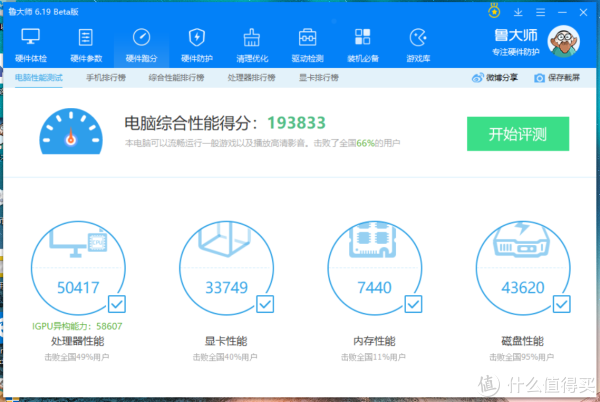Viewport: 600px width, 402px height.
Task: Click the memory performance circle 7440
Action: point(375,268)
